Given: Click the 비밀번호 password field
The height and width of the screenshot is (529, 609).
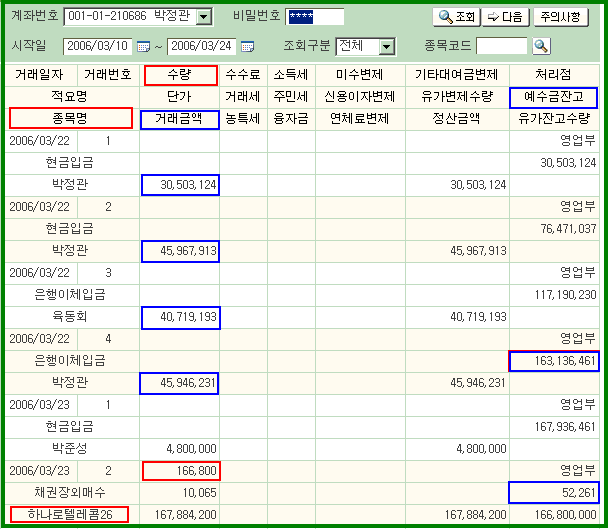Looking at the screenshot, I should [314, 17].
